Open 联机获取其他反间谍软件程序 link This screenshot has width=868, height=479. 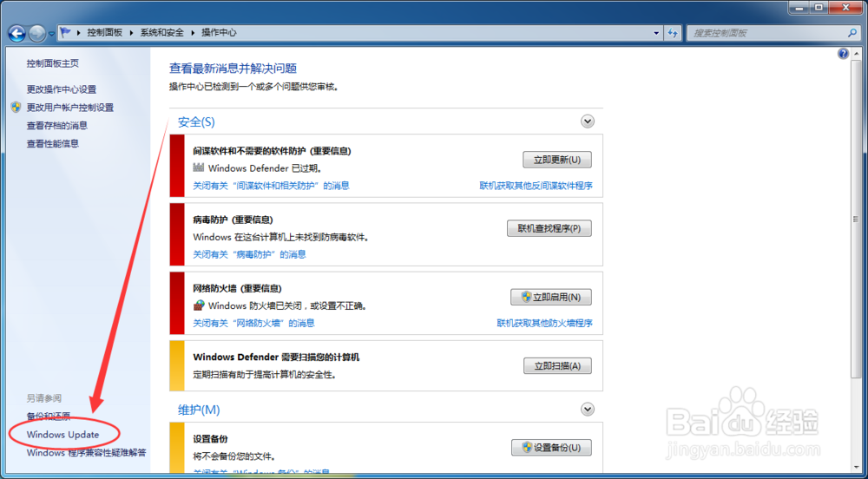pos(536,186)
